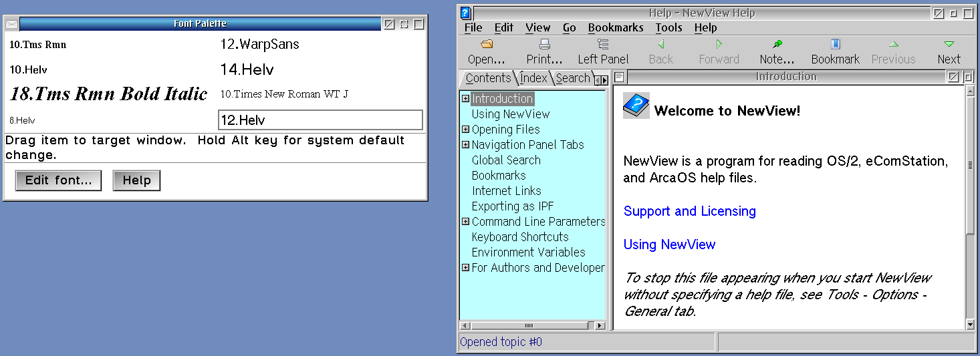
Task: Click the topic pane scroll-up arrow
Action: click(x=971, y=91)
